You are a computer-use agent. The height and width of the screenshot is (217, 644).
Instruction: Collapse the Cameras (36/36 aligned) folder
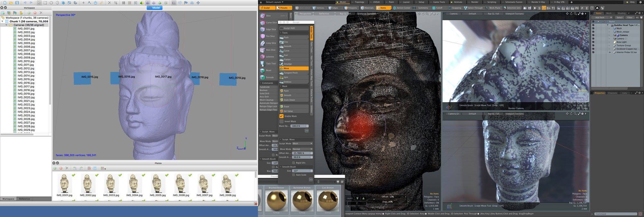click(6, 25)
